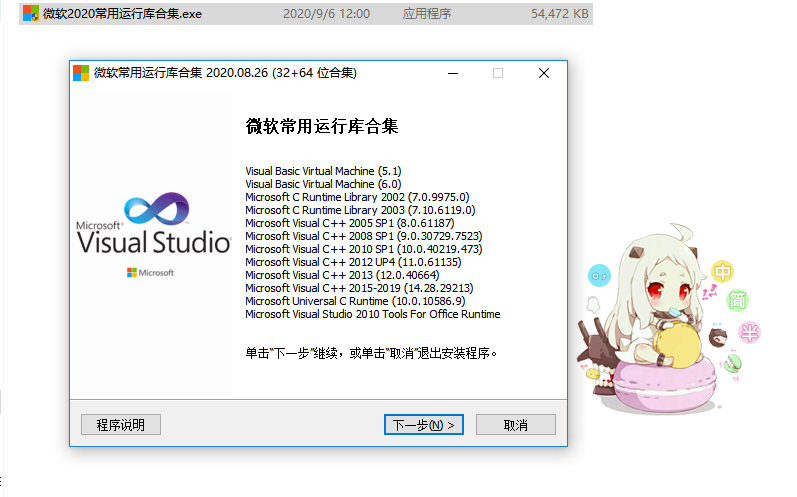Click the yellow 中 bubble icon
The width and height of the screenshot is (797, 497).
coord(723,270)
